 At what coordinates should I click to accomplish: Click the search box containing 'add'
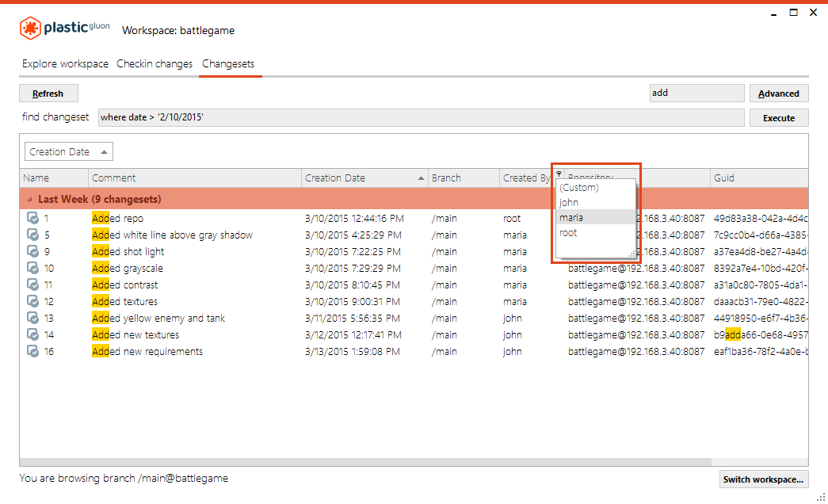point(696,93)
